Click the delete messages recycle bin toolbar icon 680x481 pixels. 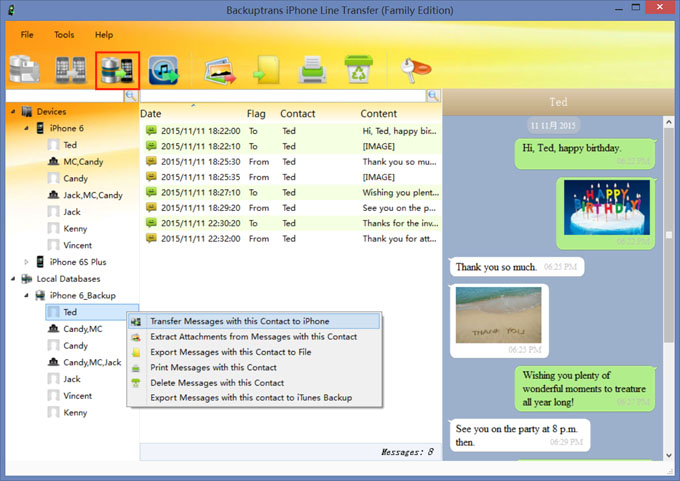[x=359, y=69]
